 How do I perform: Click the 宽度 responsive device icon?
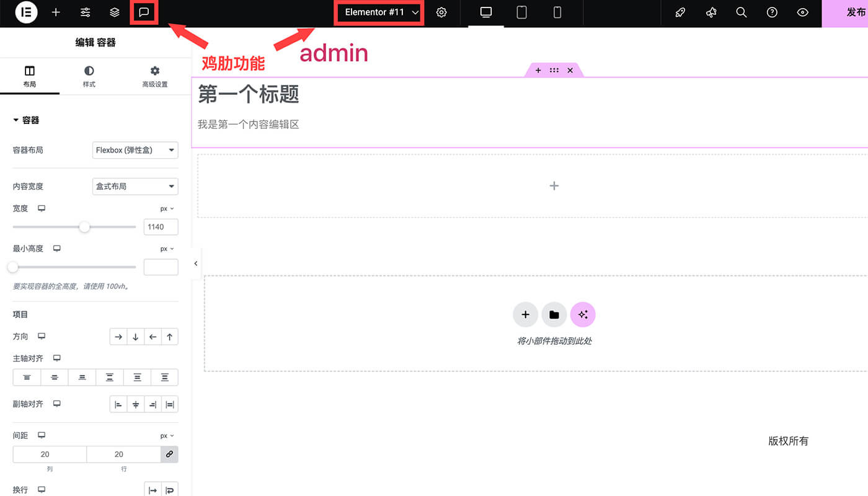(42, 208)
